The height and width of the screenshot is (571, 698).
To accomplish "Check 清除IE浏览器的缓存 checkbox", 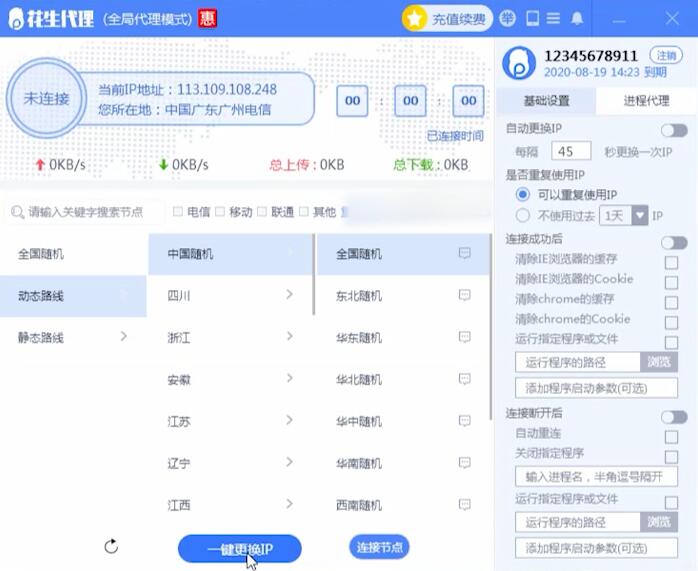I will point(671,263).
